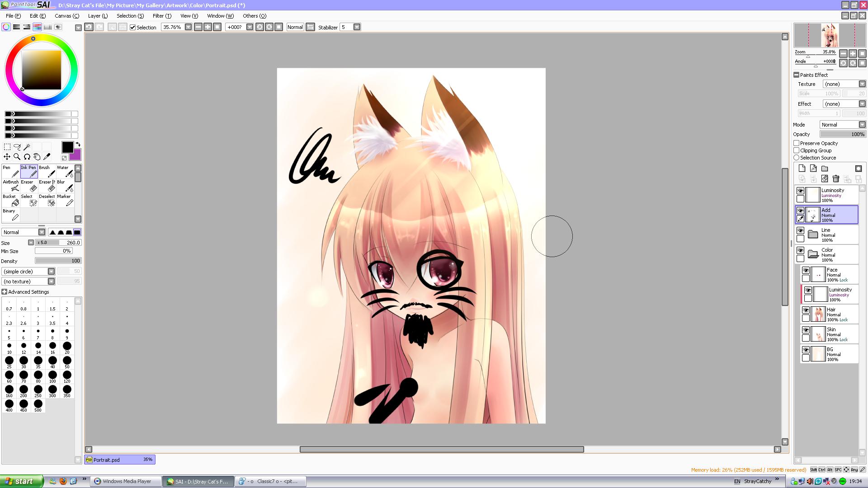This screenshot has width=868, height=488.
Task: Pick the Water brush tool
Action: click(65, 171)
